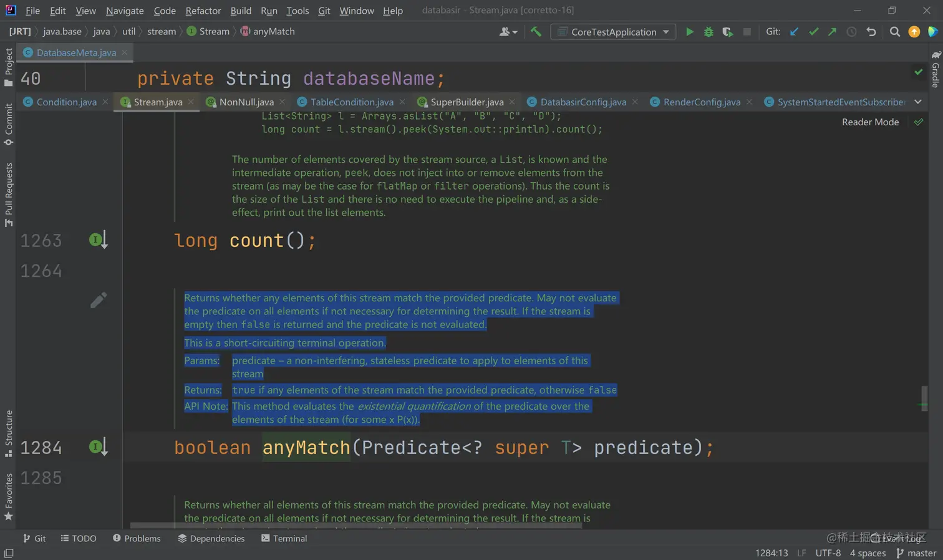
Task: Git update project arrow icon
Action: [794, 32]
